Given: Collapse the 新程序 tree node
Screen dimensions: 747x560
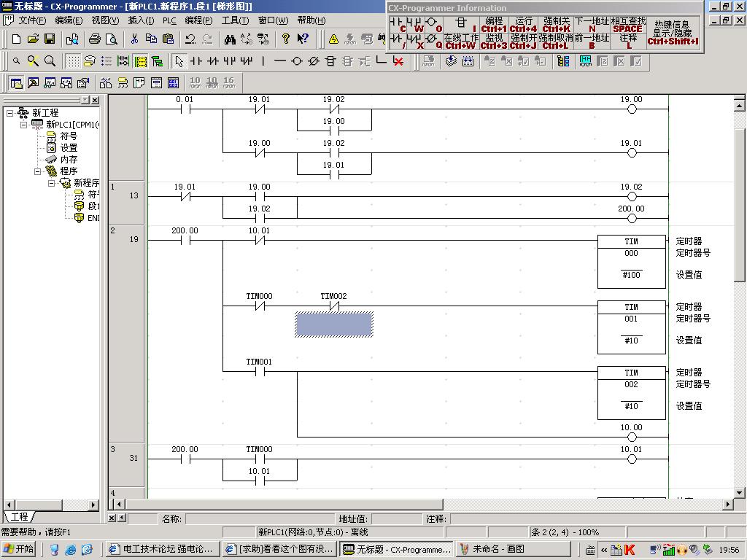Looking at the screenshot, I should 51,183.
